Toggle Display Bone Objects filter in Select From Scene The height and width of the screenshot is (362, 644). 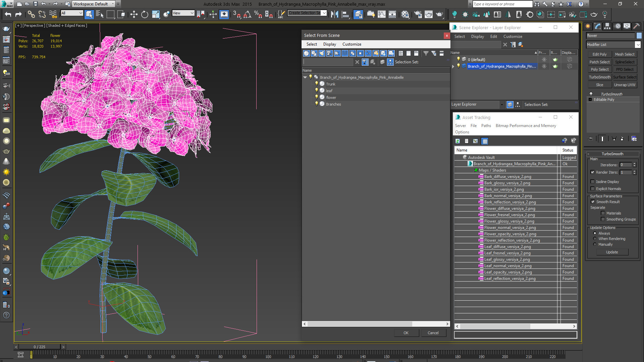(368, 53)
